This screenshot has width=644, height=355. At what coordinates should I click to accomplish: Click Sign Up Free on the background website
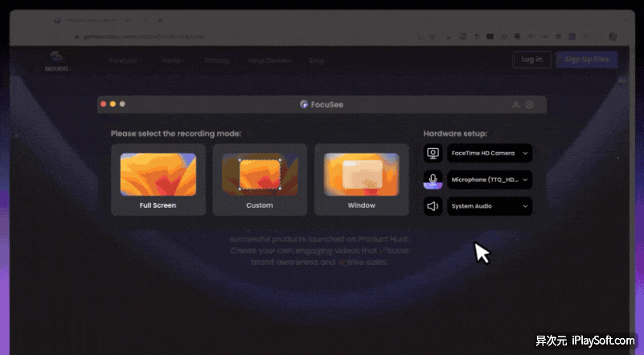(586, 60)
